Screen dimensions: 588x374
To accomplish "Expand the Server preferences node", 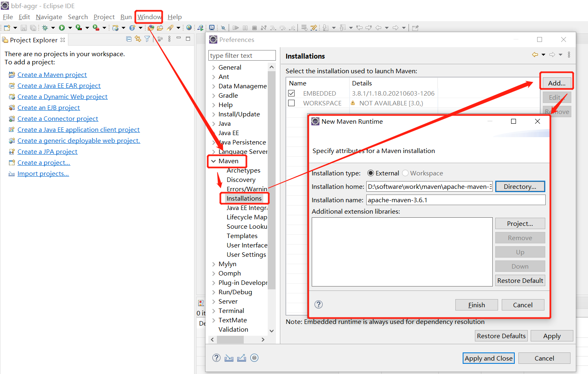I will click(214, 302).
